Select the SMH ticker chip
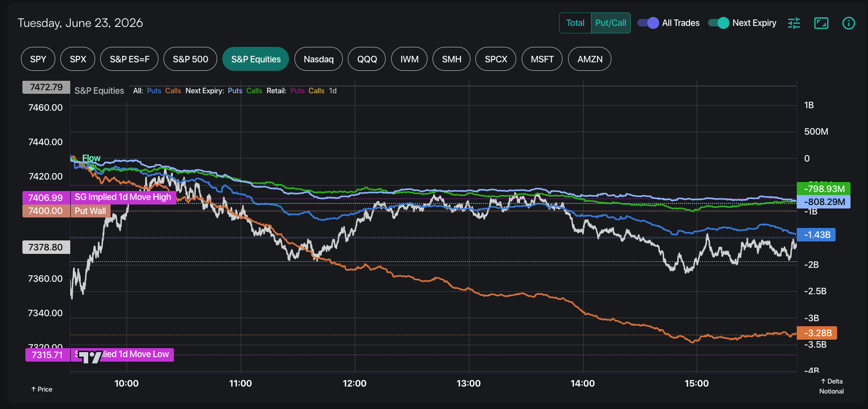The height and width of the screenshot is (409, 868). pos(451,59)
